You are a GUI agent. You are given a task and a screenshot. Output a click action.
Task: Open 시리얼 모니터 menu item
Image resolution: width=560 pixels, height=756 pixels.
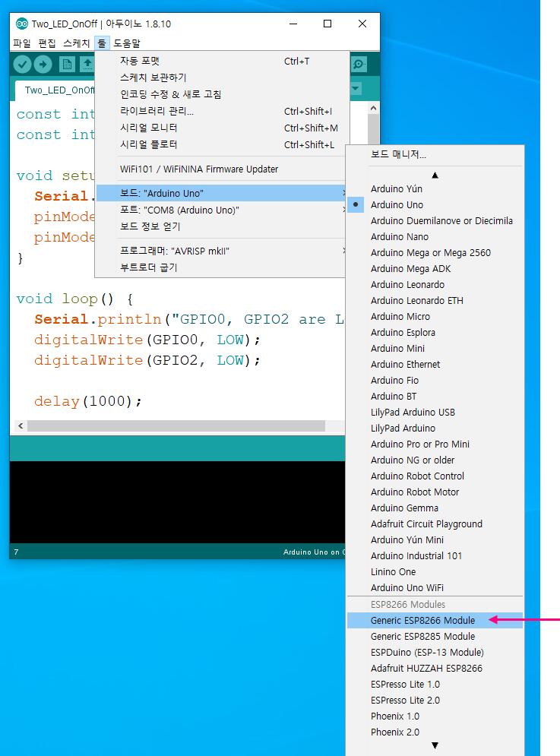point(220,128)
